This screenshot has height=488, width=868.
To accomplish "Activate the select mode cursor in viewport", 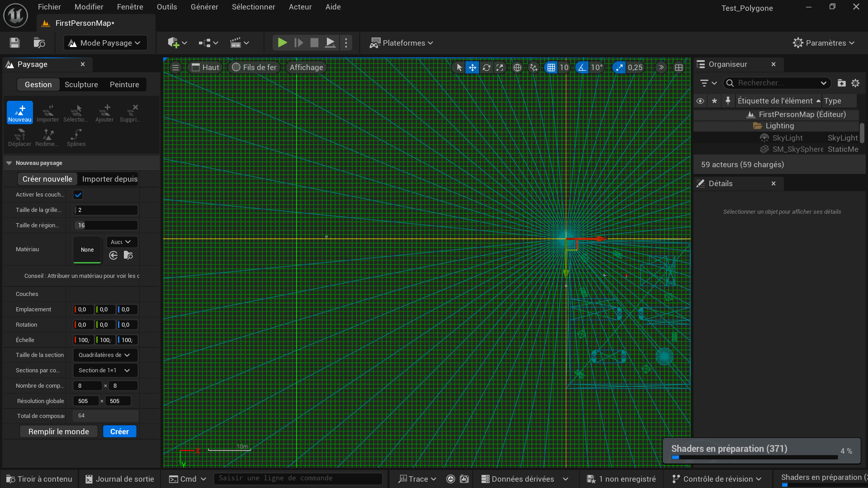I will [x=459, y=67].
